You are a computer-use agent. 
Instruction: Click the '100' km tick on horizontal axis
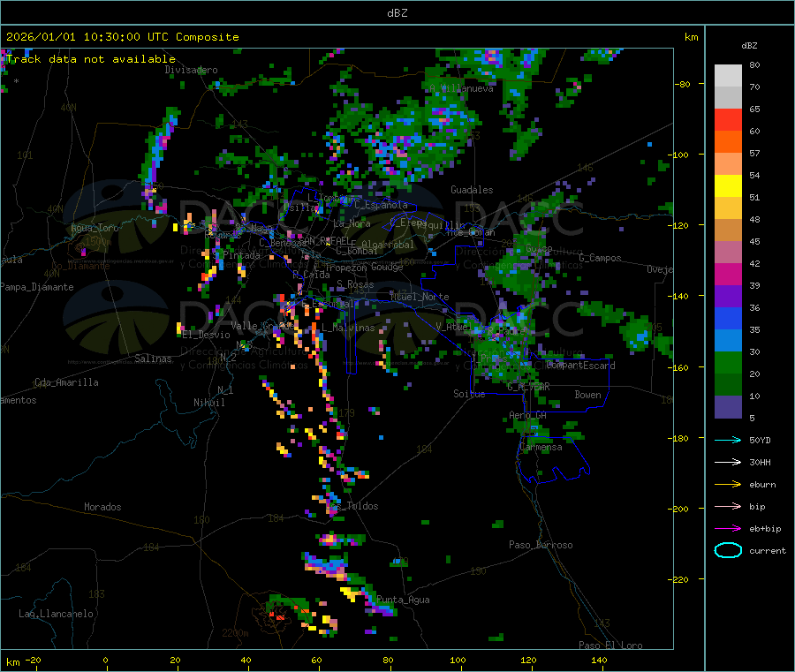point(458,660)
